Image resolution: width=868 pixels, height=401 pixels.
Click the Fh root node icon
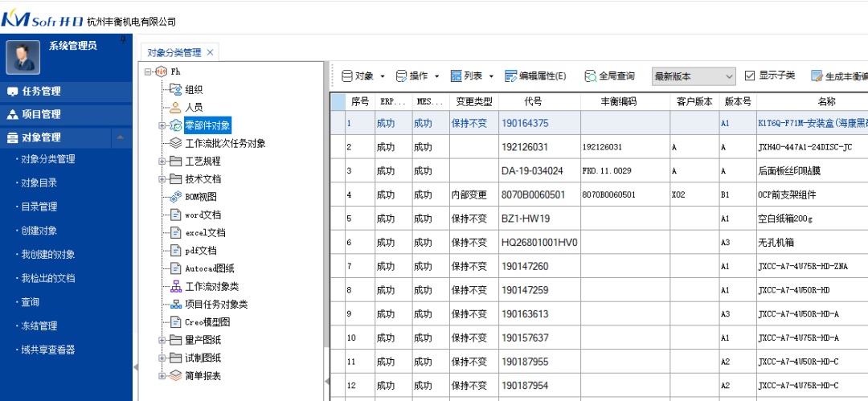point(162,72)
